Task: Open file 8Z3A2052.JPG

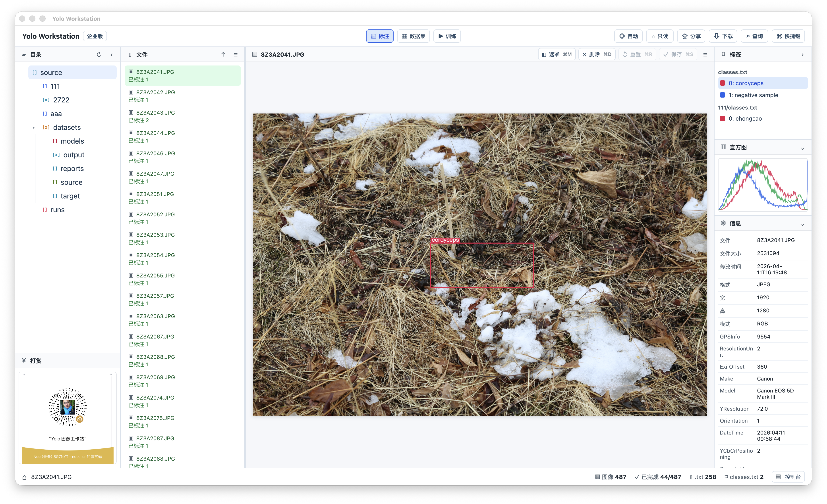Action: (183, 218)
